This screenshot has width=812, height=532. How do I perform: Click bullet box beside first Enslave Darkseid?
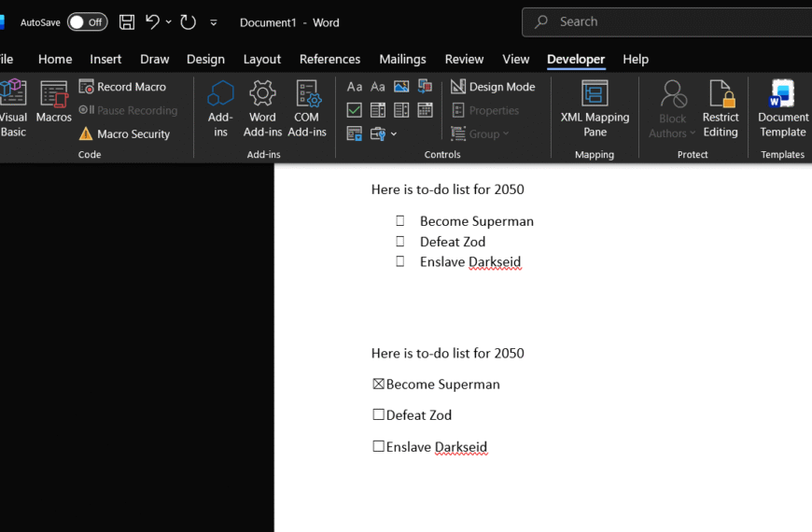pyautogui.click(x=399, y=261)
